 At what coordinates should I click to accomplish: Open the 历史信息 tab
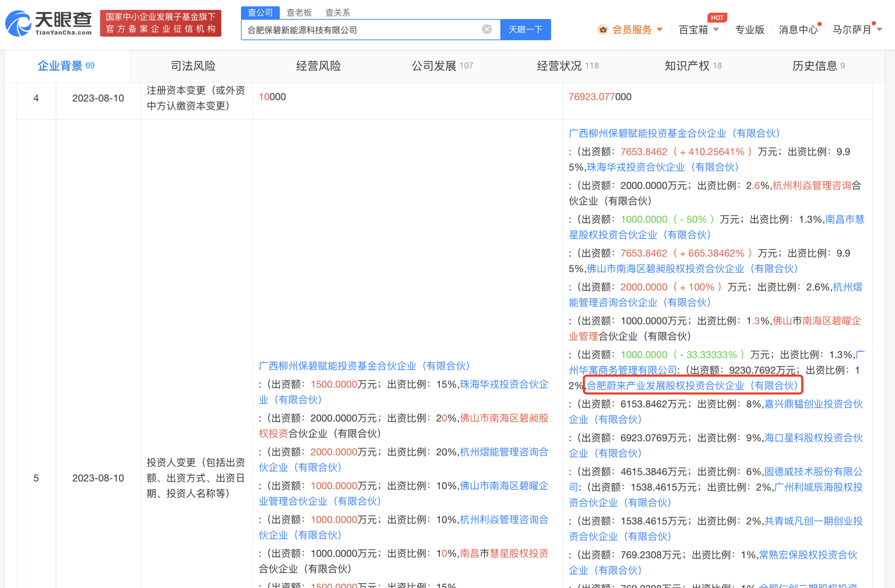818,65
